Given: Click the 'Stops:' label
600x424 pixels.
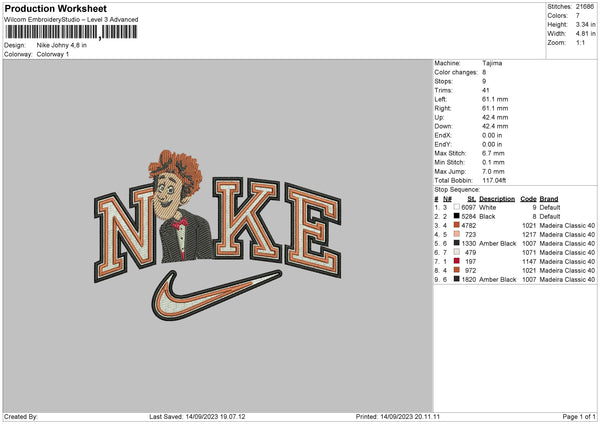Looking at the screenshot, I should point(443,81).
